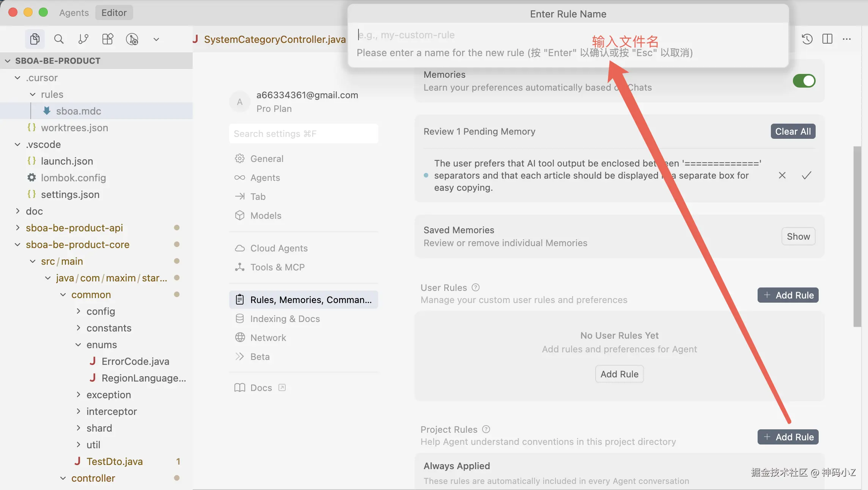
Task: Open the three-dot more actions menu
Action: coord(847,39)
